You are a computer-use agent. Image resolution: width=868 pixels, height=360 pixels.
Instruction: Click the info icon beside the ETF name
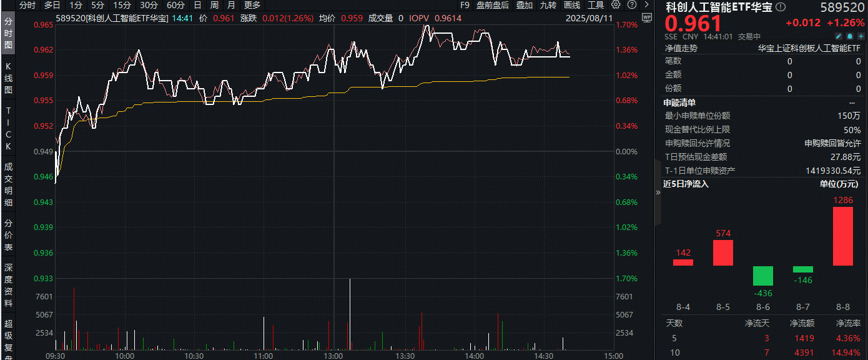[x=781, y=7]
